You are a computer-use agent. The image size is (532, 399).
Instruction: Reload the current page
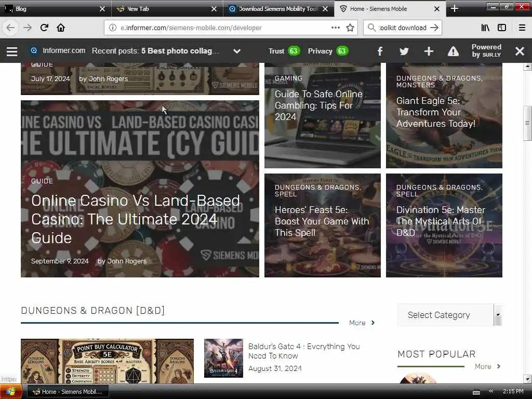click(44, 28)
